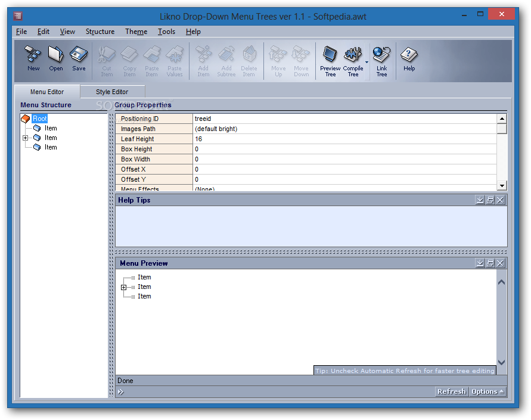
Task: Click the Menu Preview scroll up chevron
Action: [502, 282]
